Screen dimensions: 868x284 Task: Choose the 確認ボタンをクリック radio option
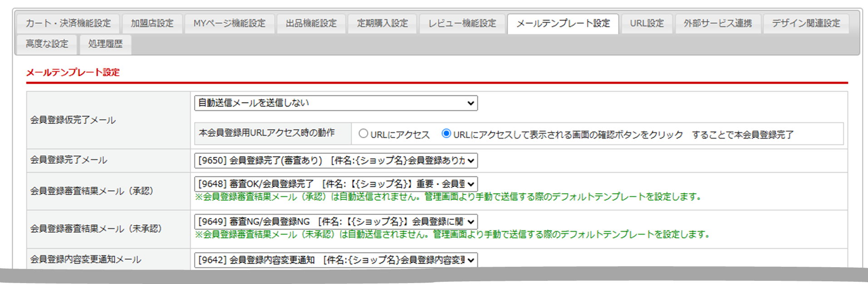pos(446,134)
